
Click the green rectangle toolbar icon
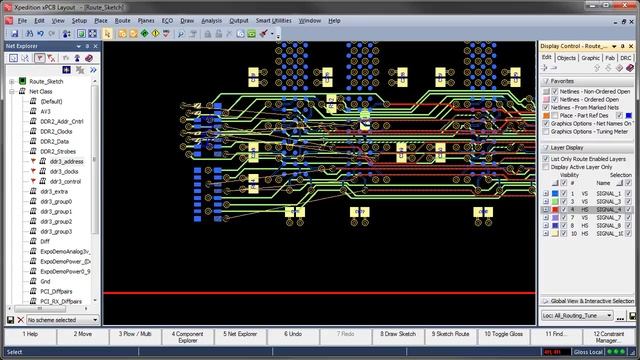click(251, 34)
